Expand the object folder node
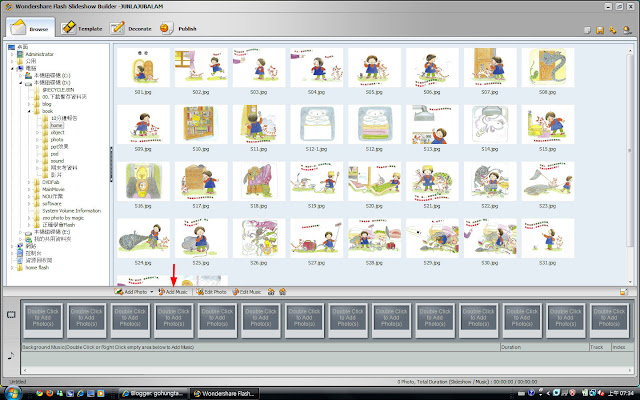This screenshot has height=400, width=640. click(38, 133)
